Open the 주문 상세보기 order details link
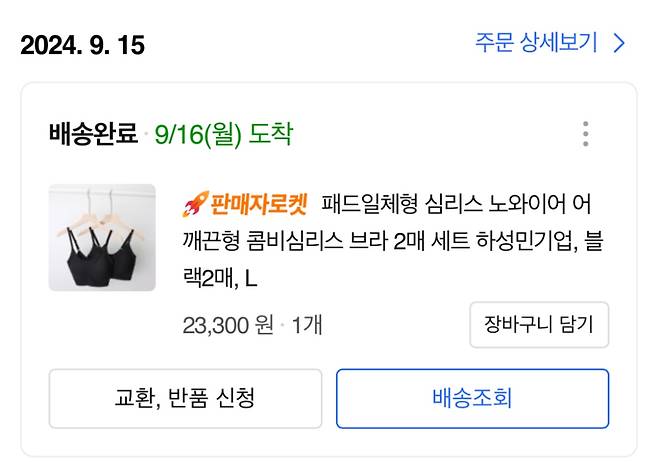 (536, 43)
